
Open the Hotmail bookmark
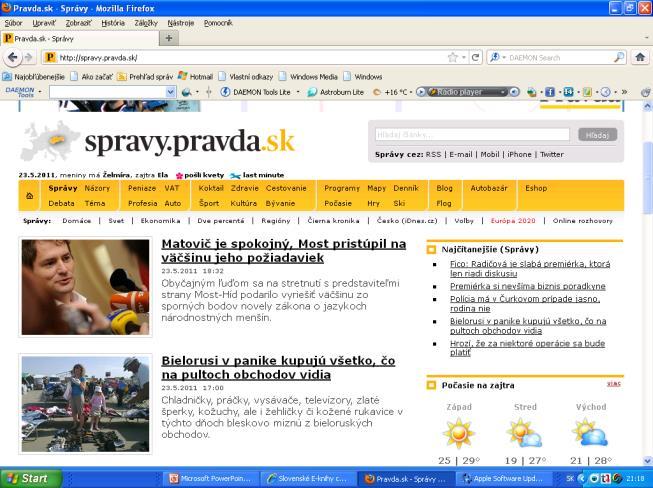(x=195, y=77)
